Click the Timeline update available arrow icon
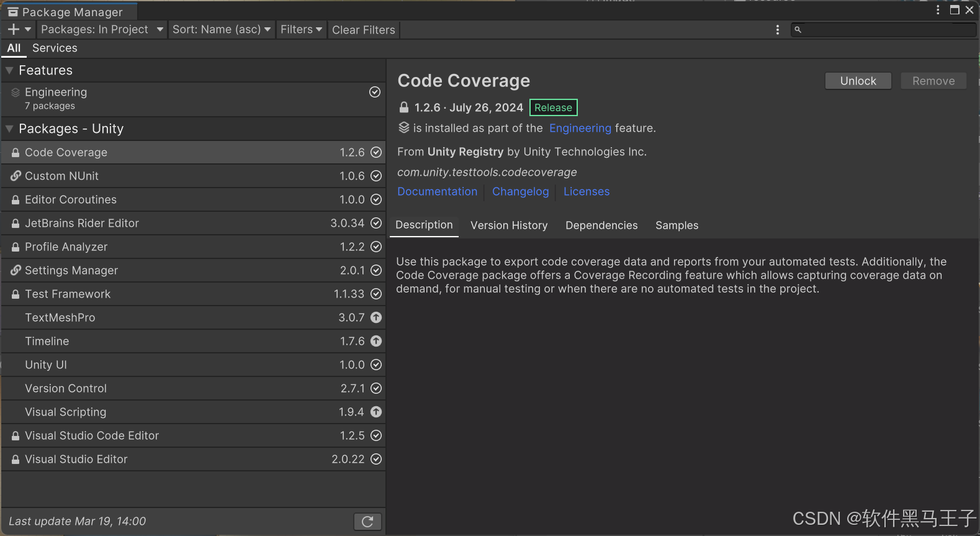Viewport: 980px width, 536px height. tap(376, 341)
